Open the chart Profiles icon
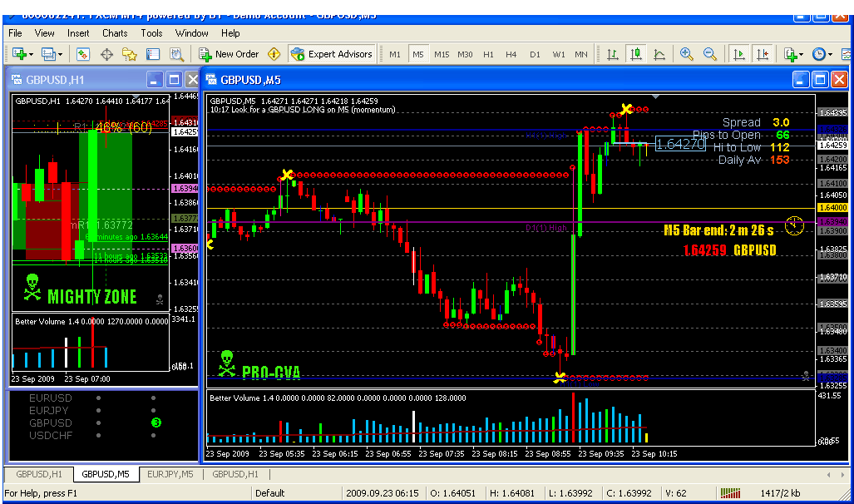Viewport: 854px width, 504px height. point(48,54)
